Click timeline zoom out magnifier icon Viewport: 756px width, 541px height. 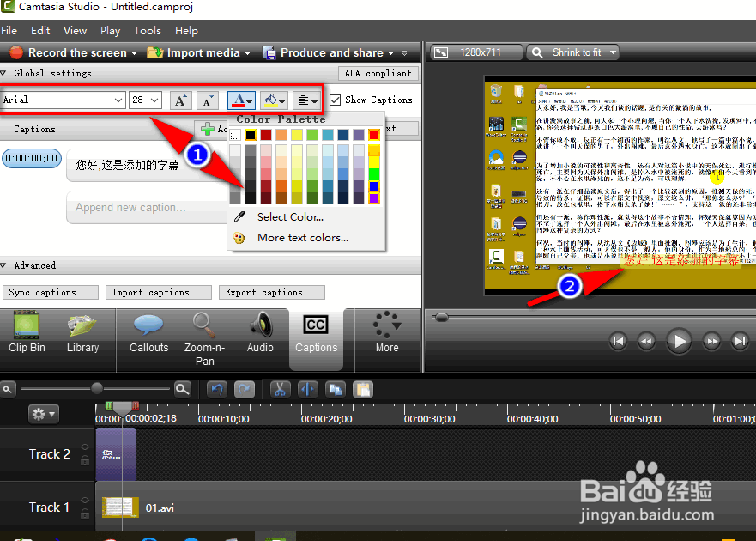pyautogui.click(x=7, y=389)
